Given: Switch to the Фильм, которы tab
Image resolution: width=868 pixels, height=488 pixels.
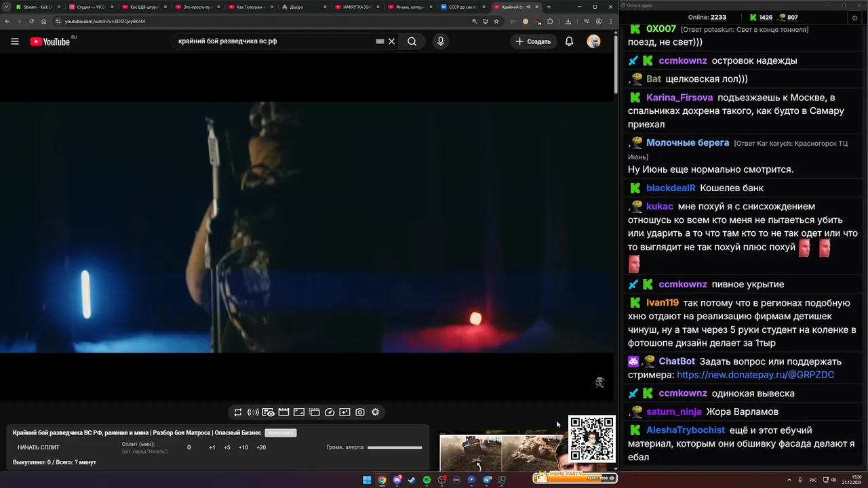Looking at the screenshot, I should tap(410, 7).
